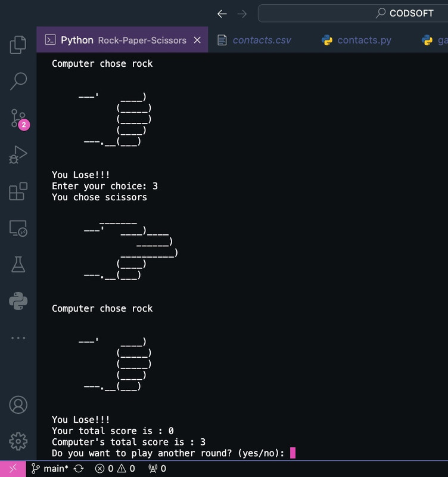
Task: Open the Remote Explorer view
Action: pyautogui.click(x=18, y=228)
